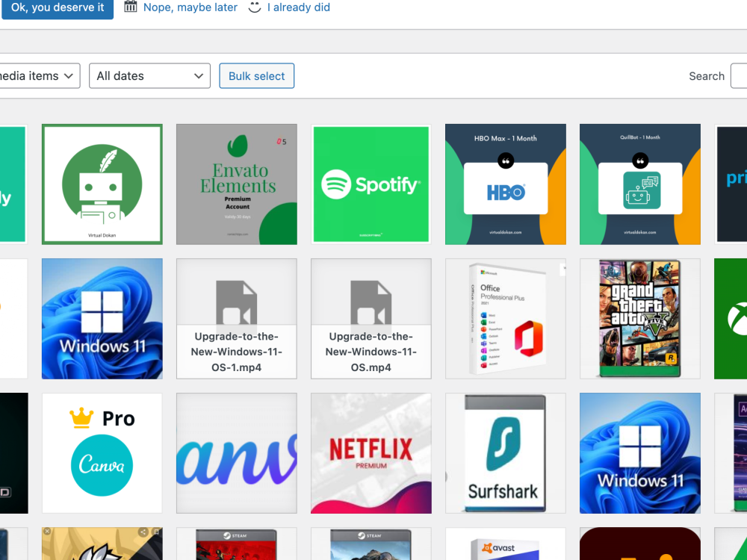Click the X icon on the bottom-left yellow thumbnail
747x560 pixels.
point(47,531)
